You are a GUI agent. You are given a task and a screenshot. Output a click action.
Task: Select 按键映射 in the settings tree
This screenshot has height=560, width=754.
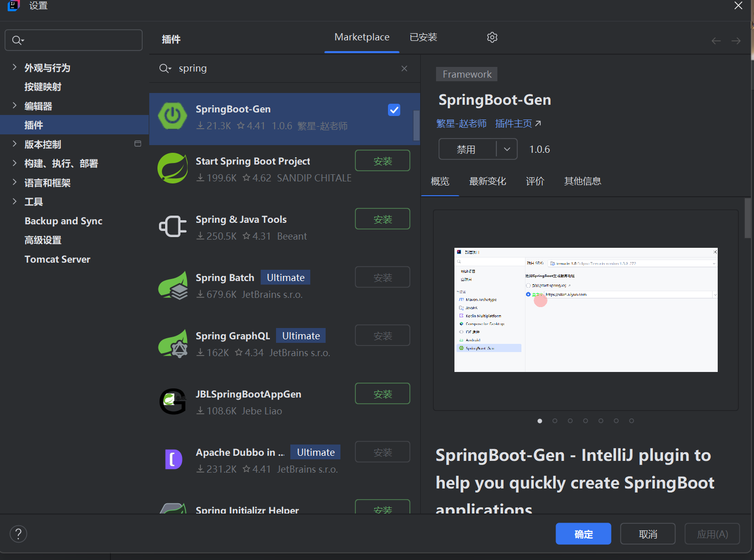74,87
